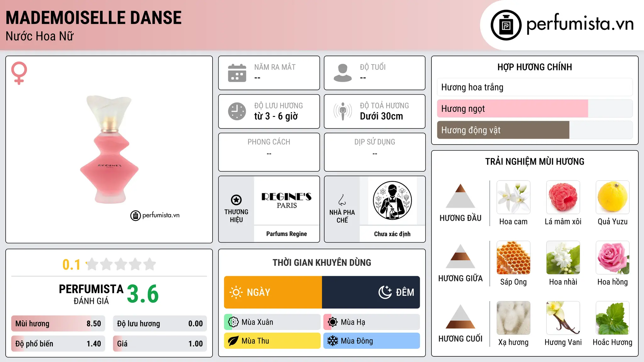Click the 'Dưới 30cm' sillage value
This screenshot has height=362, width=644.
(x=381, y=116)
